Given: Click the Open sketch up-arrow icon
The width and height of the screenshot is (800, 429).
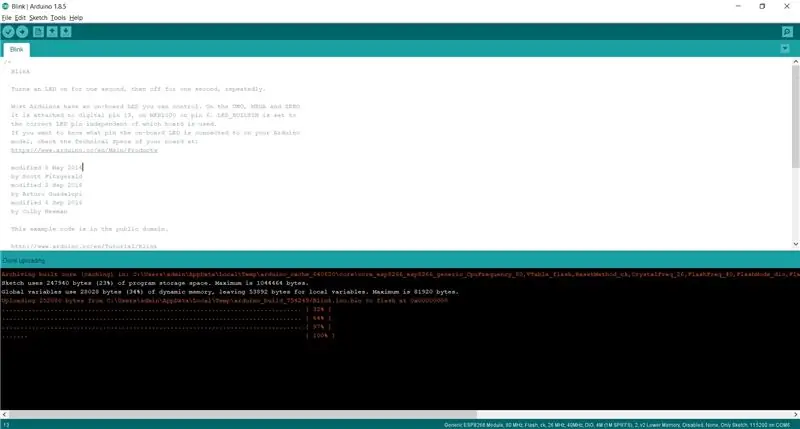Looking at the screenshot, I should (x=52, y=32).
